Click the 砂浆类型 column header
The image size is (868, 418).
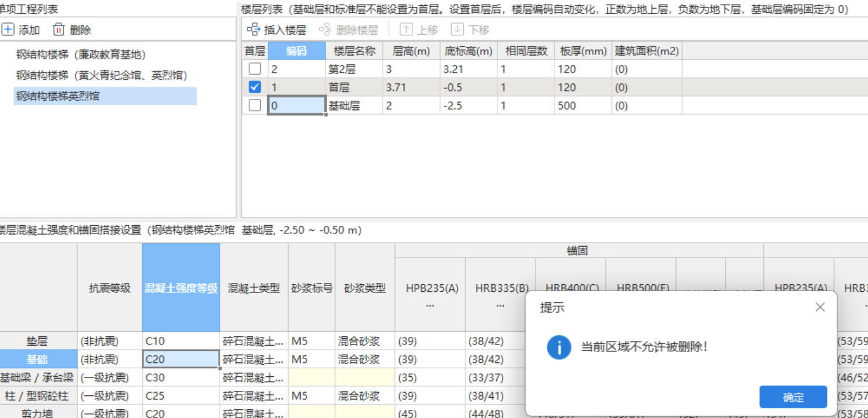point(365,288)
